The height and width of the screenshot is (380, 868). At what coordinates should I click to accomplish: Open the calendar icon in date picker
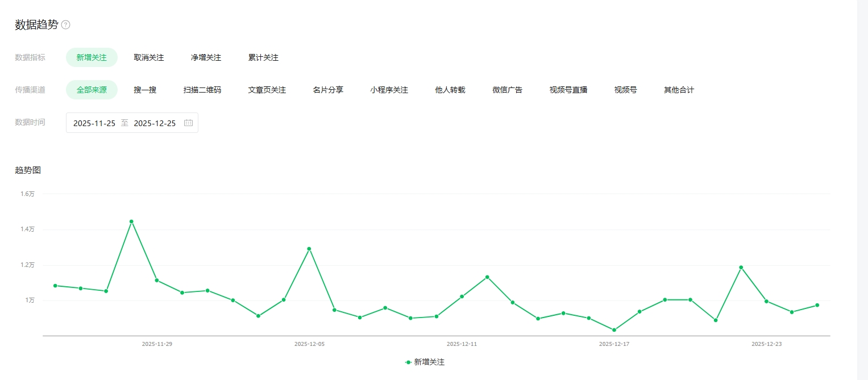pyautogui.click(x=188, y=123)
